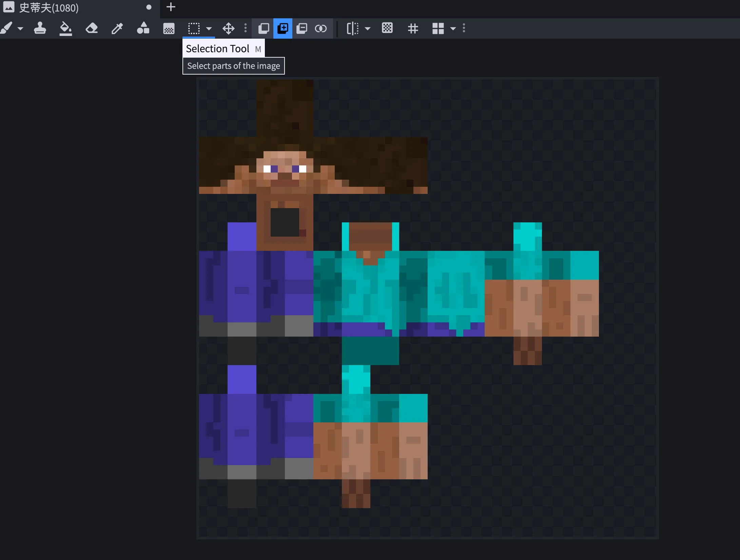Enable intersect selection mode
This screenshot has height=560, width=740.
point(321,28)
